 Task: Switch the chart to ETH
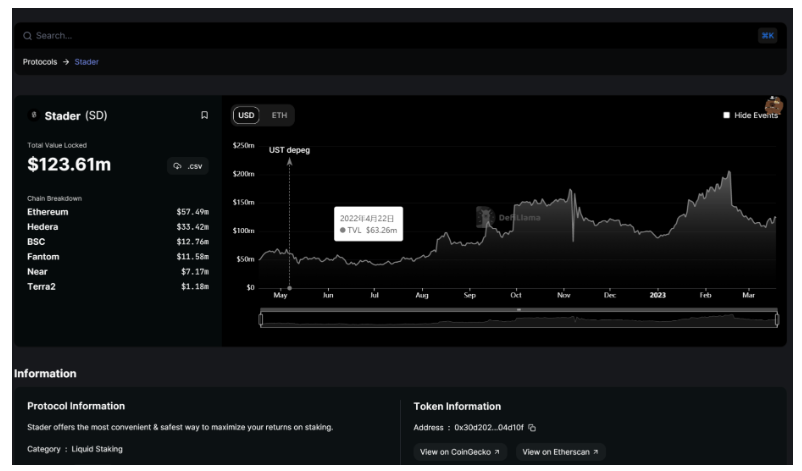pyautogui.click(x=279, y=115)
